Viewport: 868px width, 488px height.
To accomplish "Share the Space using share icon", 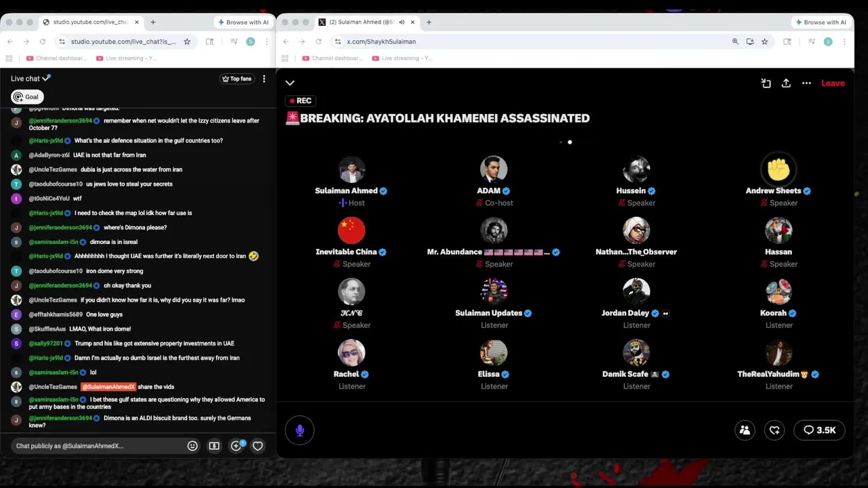I will point(786,83).
